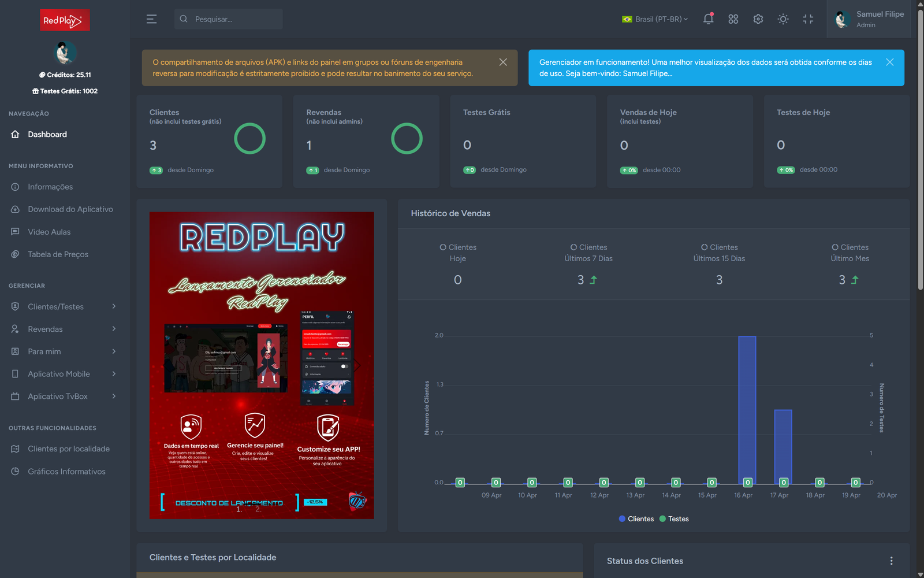The height and width of the screenshot is (578, 924).
Task: Close the blue welcome notification
Action: 889,62
